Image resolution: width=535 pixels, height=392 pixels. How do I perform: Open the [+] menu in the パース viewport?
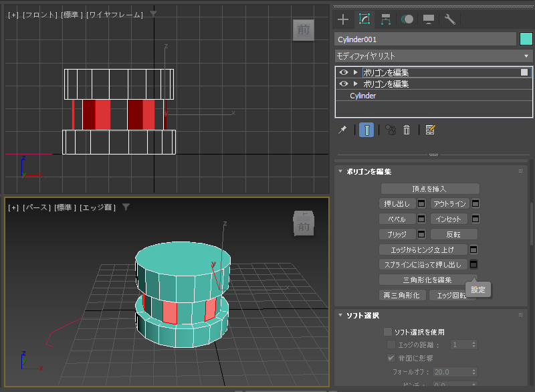[x=13, y=207]
